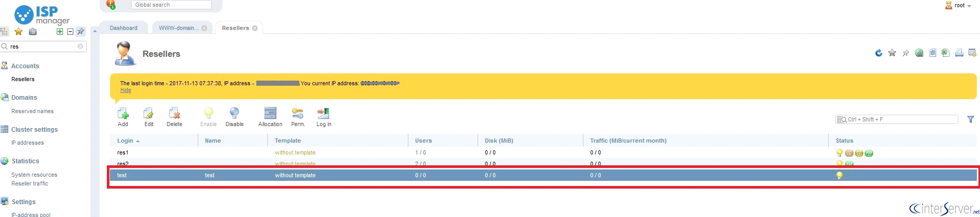Click Edit reseller toolbar button
This screenshot has height=217, width=980.
(149, 117)
